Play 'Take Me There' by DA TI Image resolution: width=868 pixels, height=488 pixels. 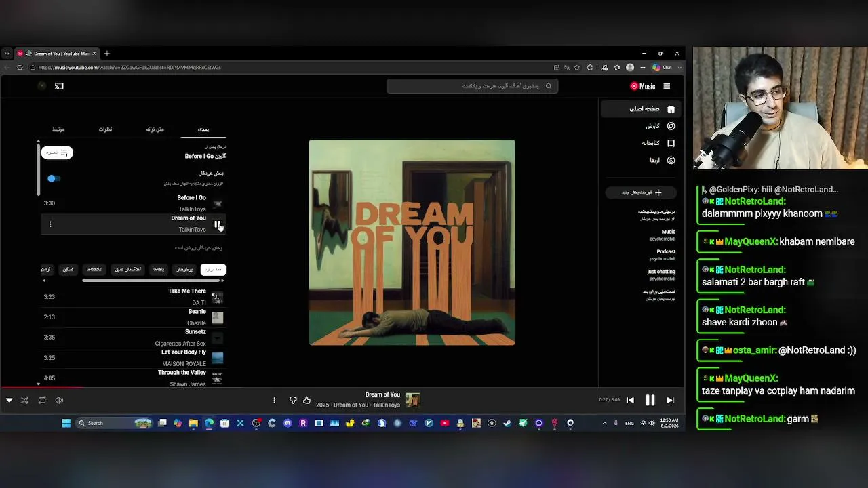point(134,297)
